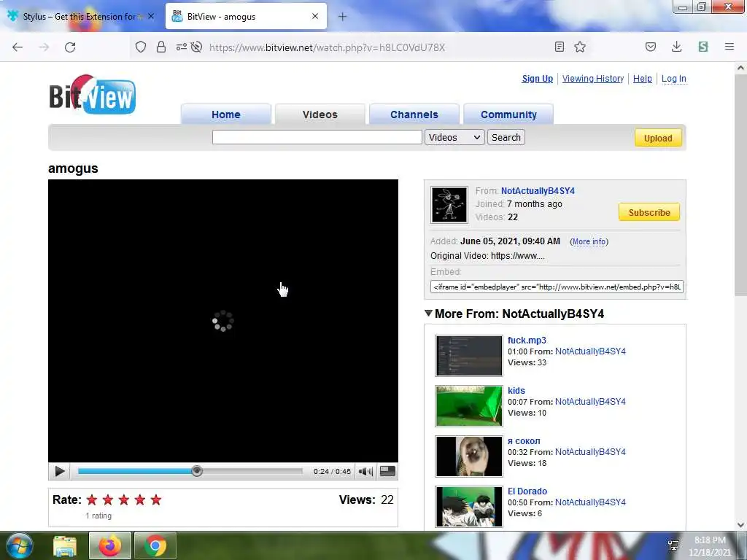The image size is (747, 560).
Task: Click into the BitView search text field
Action: (317, 137)
